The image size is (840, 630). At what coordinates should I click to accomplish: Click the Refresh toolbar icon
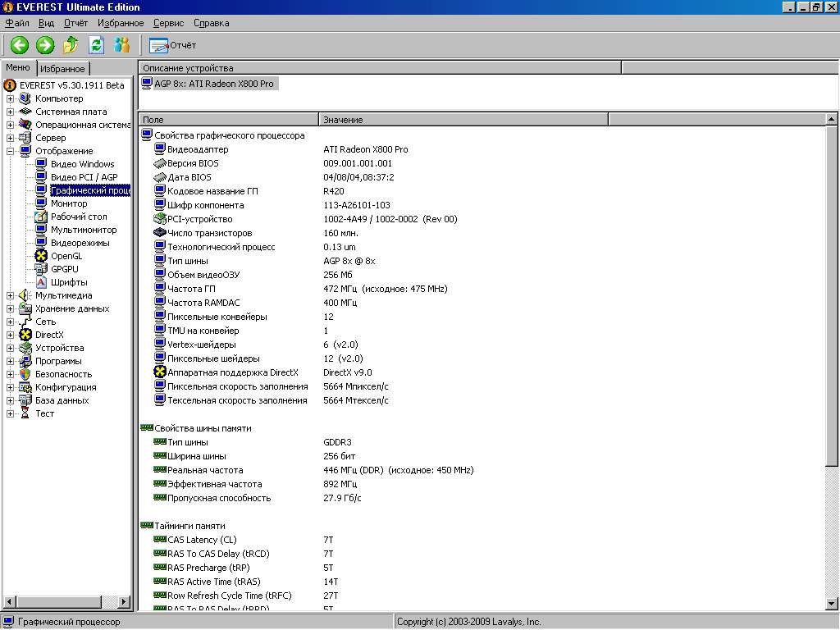[x=97, y=45]
